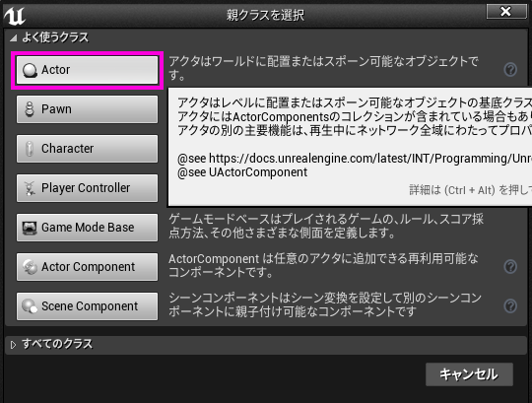The width and height of the screenshot is (532, 403).
Task: Select the Actor Component class button
Action: (x=88, y=267)
